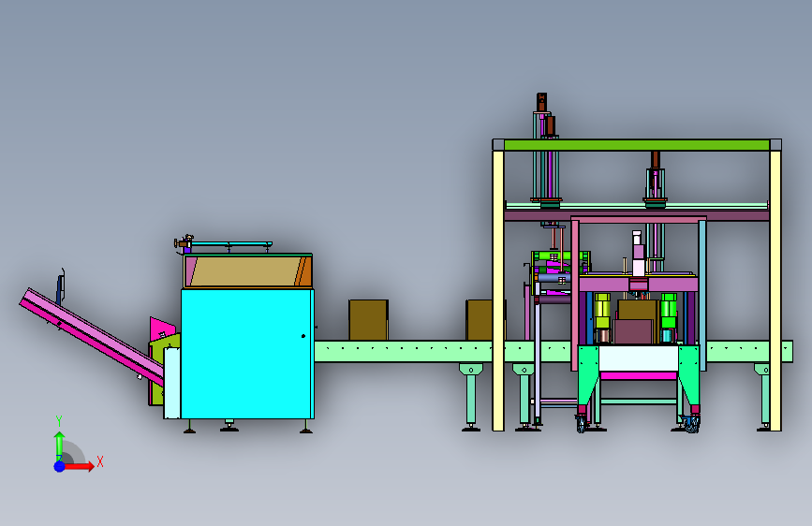This screenshot has width=812, height=526.
Task: Select the tan carton magazine atop the cyan cabinet
Action: [x=247, y=270]
